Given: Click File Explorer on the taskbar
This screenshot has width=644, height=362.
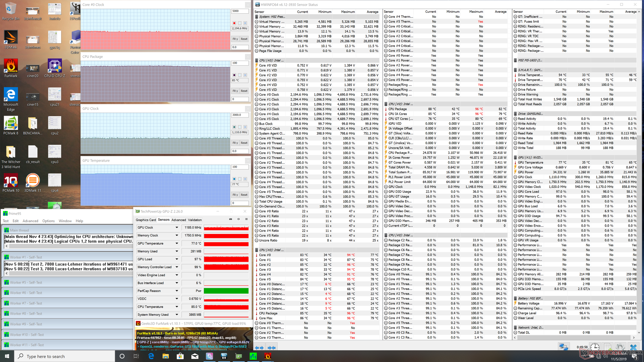Looking at the screenshot, I should [x=165, y=356].
